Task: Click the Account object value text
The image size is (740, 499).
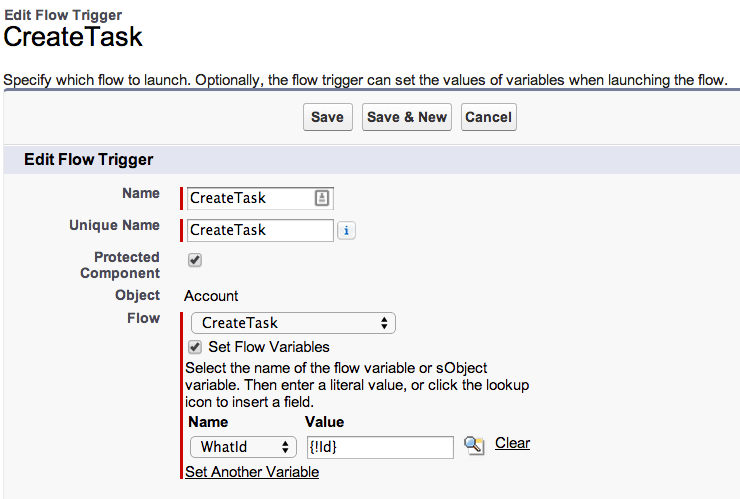Action: click(x=211, y=296)
